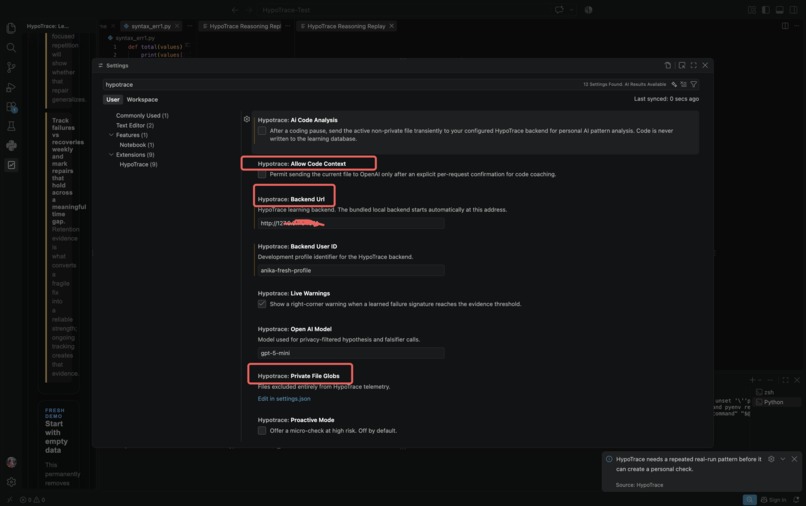Collapse the HypoTrace notification chevron

click(x=782, y=459)
